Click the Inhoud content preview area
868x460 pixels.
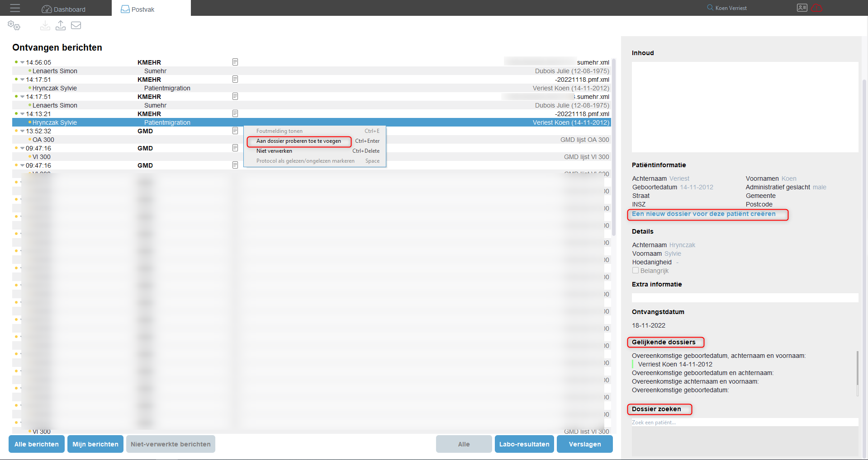[745, 107]
